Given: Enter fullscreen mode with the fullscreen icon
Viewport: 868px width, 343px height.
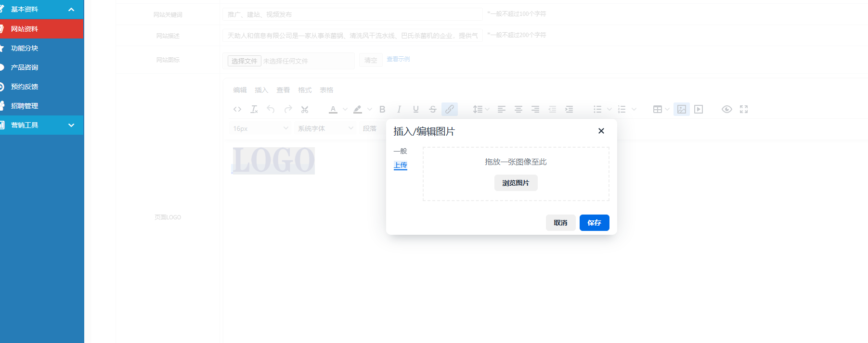Looking at the screenshot, I should (x=744, y=109).
